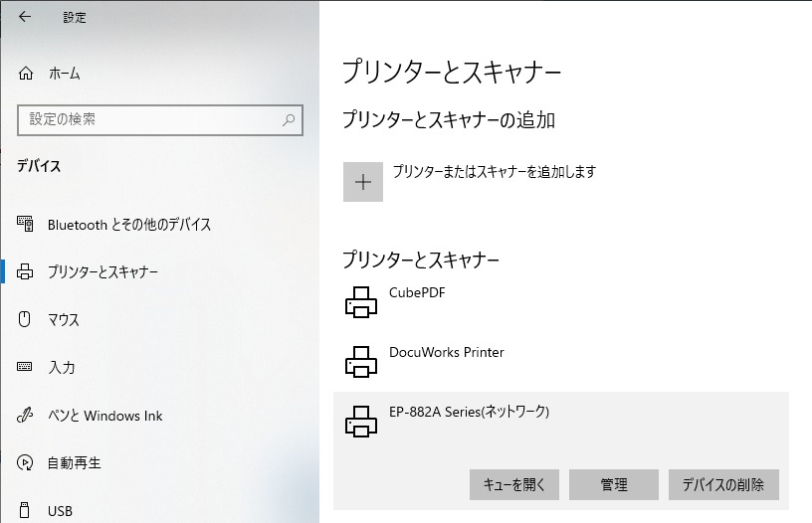812x523 pixels.
Task: Open ホーム settings page
Action: (65, 74)
